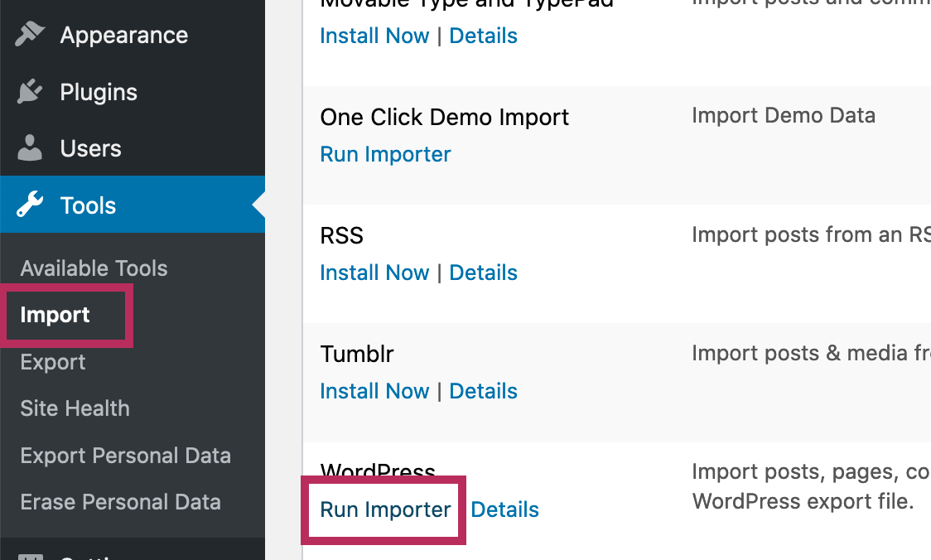Open the Import submenu item

55,315
